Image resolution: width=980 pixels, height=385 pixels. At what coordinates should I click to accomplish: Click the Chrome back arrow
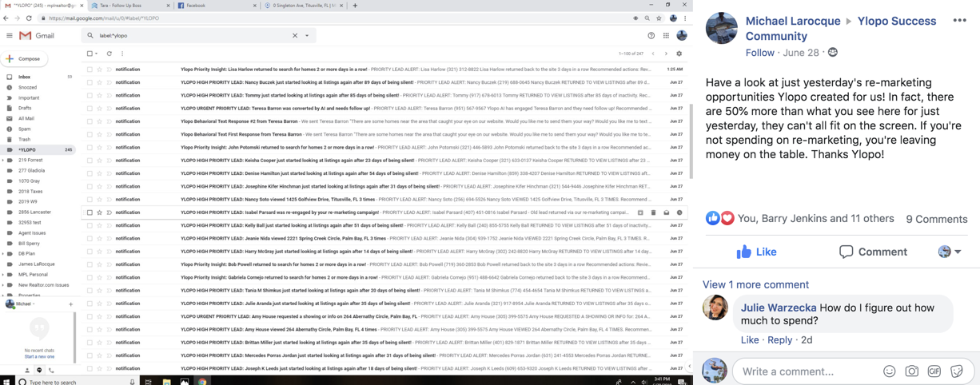coord(6,18)
